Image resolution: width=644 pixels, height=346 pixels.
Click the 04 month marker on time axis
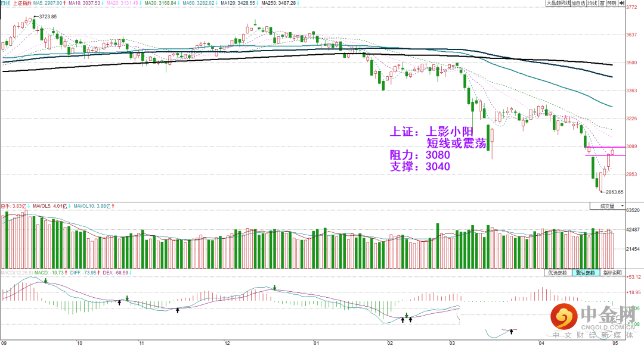[541, 343]
